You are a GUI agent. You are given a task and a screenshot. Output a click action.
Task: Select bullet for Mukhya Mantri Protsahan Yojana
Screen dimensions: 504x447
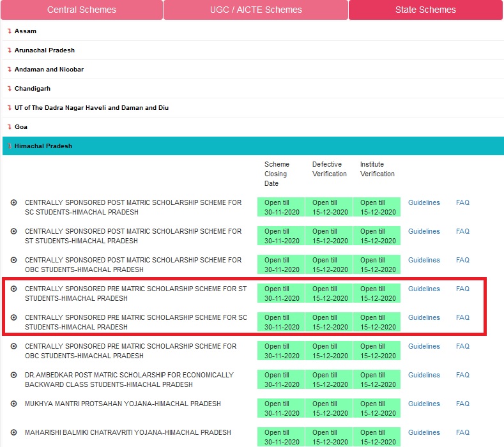tap(13, 404)
